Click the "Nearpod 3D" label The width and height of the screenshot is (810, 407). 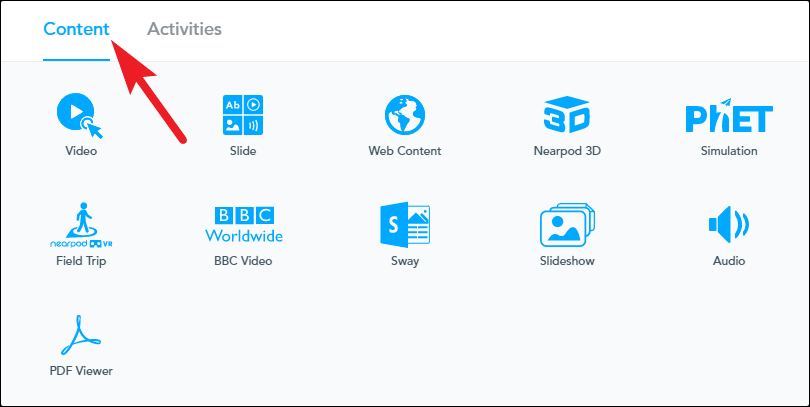567,151
